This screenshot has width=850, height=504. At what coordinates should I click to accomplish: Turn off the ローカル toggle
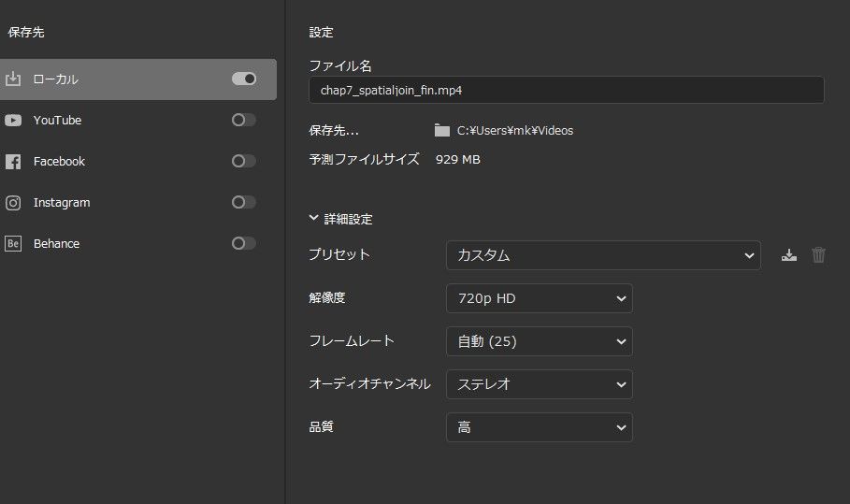[244, 79]
